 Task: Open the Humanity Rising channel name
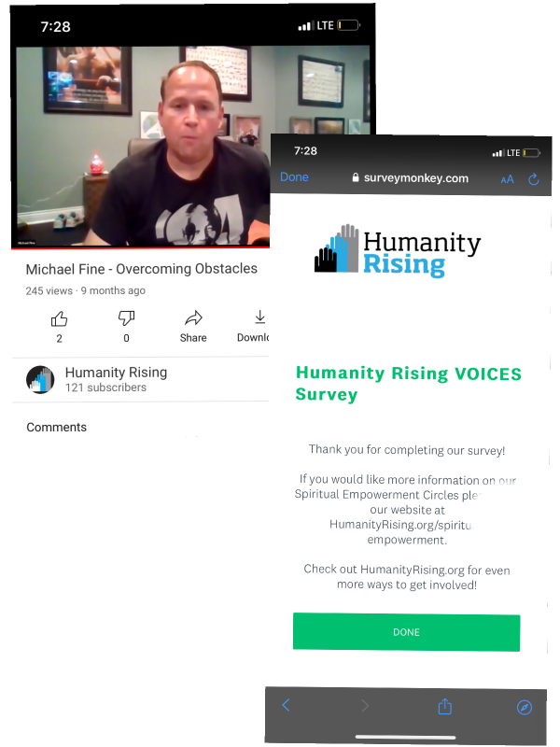click(116, 372)
